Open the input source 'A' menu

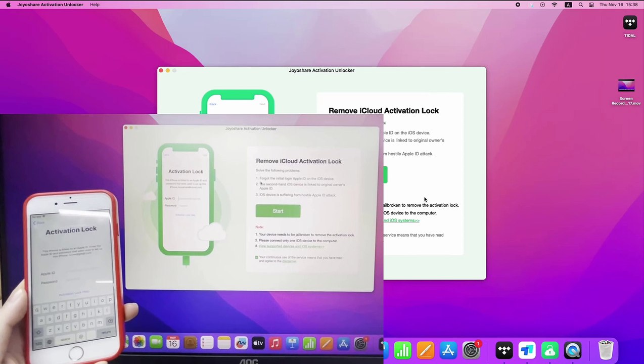click(568, 5)
